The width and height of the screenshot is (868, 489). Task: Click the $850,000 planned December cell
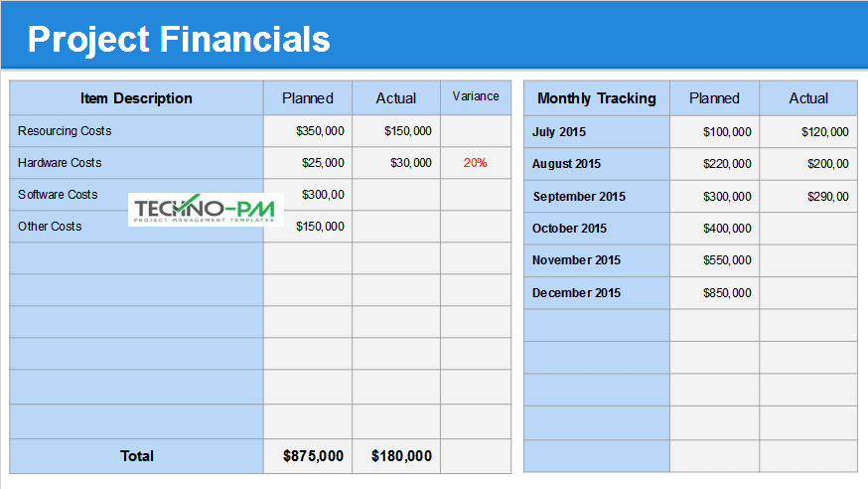[x=727, y=293]
